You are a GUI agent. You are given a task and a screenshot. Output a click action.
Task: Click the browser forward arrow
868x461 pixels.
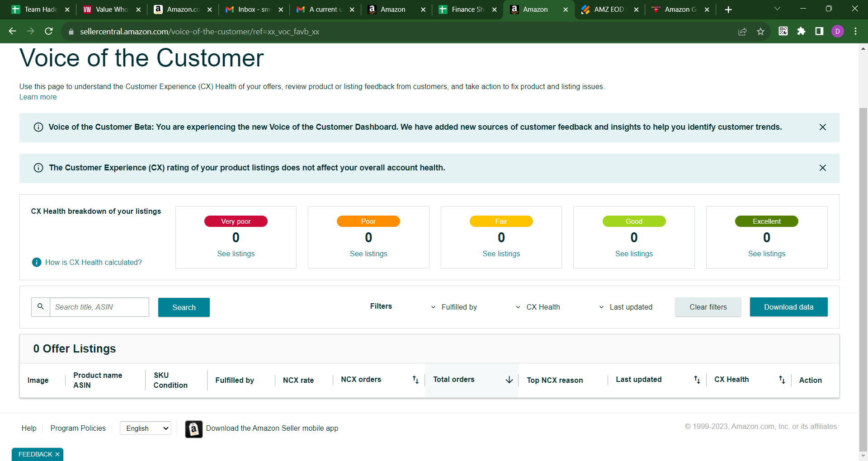click(x=31, y=31)
